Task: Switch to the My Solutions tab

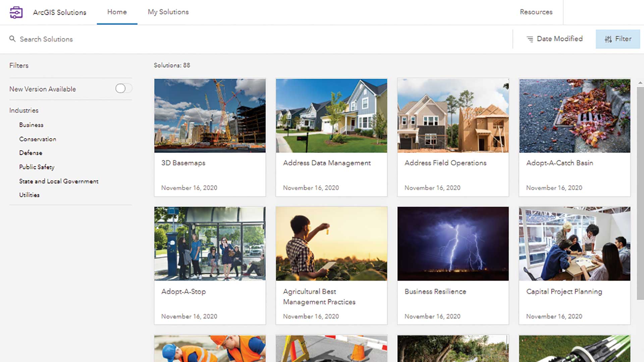Action: pos(168,12)
